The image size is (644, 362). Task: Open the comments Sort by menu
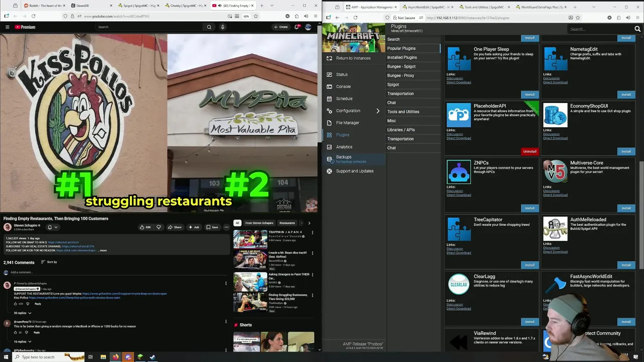(x=49, y=262)
